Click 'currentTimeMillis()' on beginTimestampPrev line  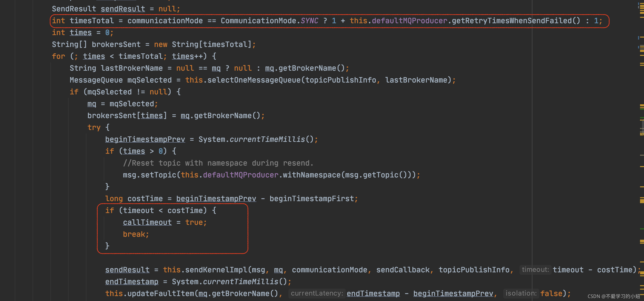271,139
